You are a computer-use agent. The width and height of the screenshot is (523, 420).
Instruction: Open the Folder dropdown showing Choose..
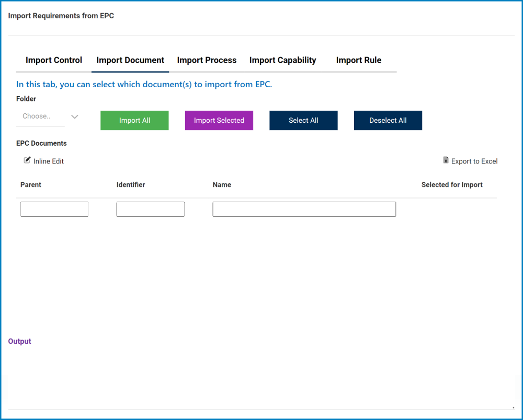[40, 116]
